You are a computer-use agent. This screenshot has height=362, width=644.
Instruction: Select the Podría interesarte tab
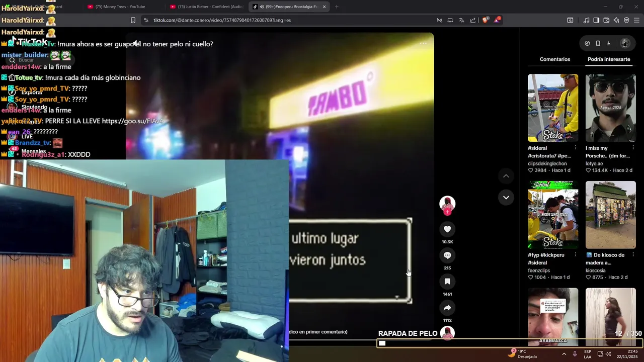pos(609,59)
